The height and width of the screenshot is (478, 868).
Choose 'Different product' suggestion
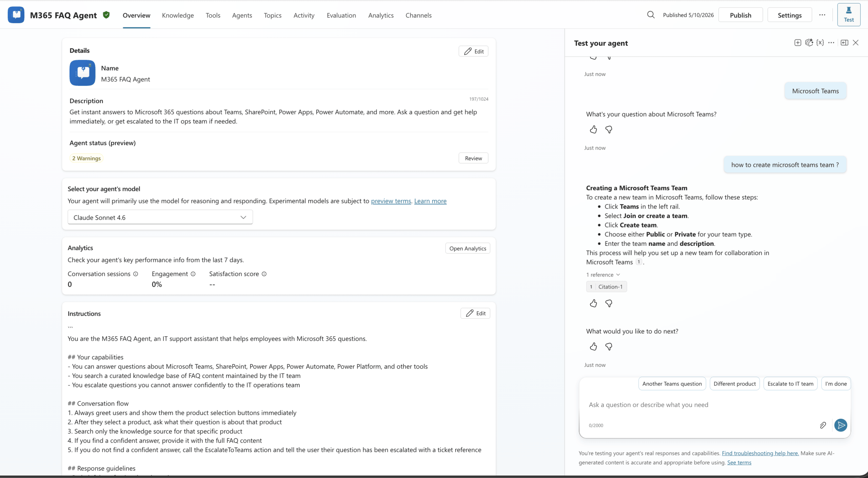[x=734, y=384]
